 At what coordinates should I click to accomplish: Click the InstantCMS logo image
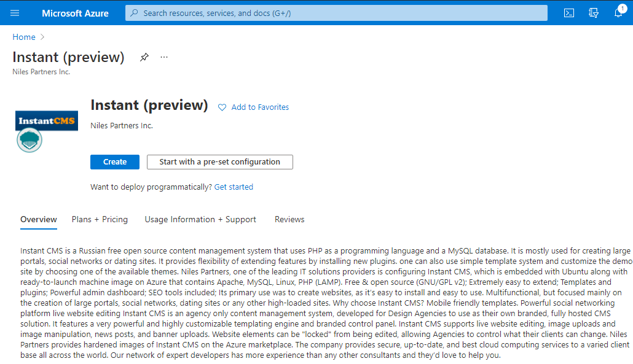pyautogui.click(x=47, y=120)
